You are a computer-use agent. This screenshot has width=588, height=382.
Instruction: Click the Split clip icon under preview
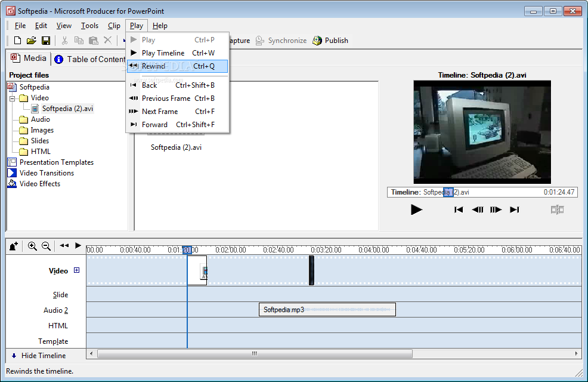coord(557,210)
